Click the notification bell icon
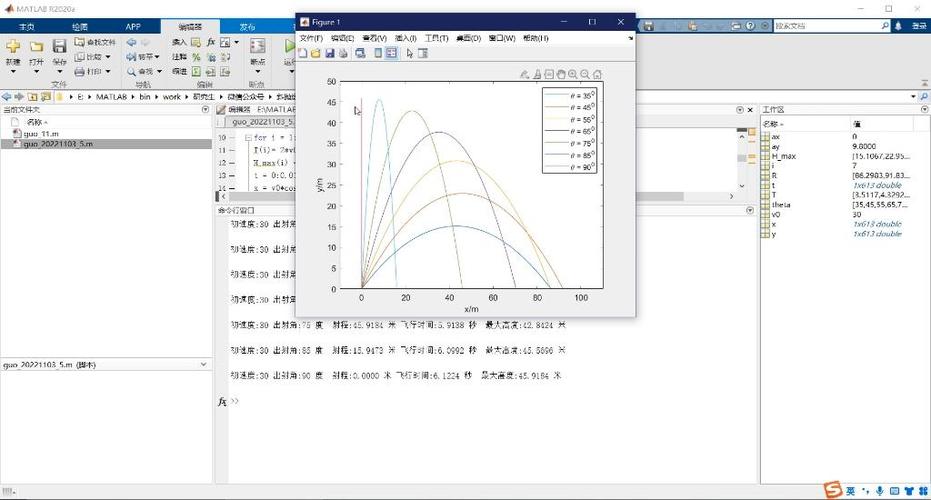Image resolution: width=931 pixels, height=500 pixels. pyautogui.click(x=898, y=26)
